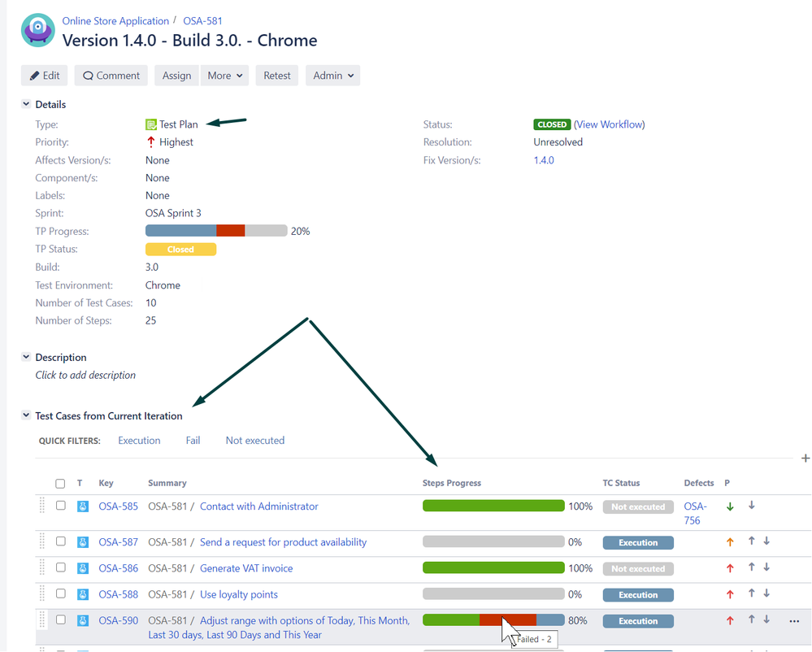
Task: Click the Execution status badge for OSA-587
Action: (x=638, y=542)
